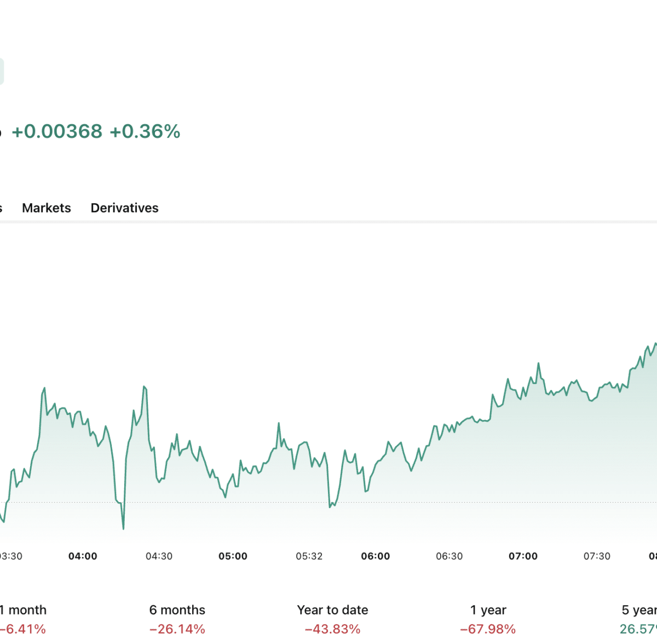Click the −43.83% year-to-date value
The width and height of the screenshot is (657, 644).
(x=332, y=629)
